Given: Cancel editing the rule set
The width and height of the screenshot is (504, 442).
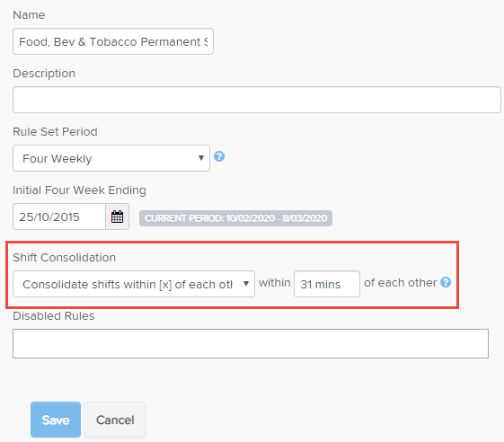Looking at the screenshot, I should pos(115,420).
